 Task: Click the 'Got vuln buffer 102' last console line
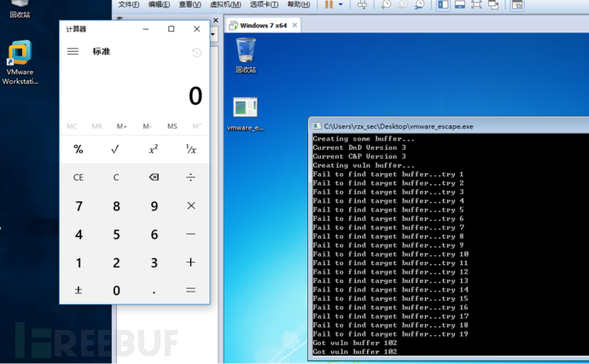(x=354, y=351)
